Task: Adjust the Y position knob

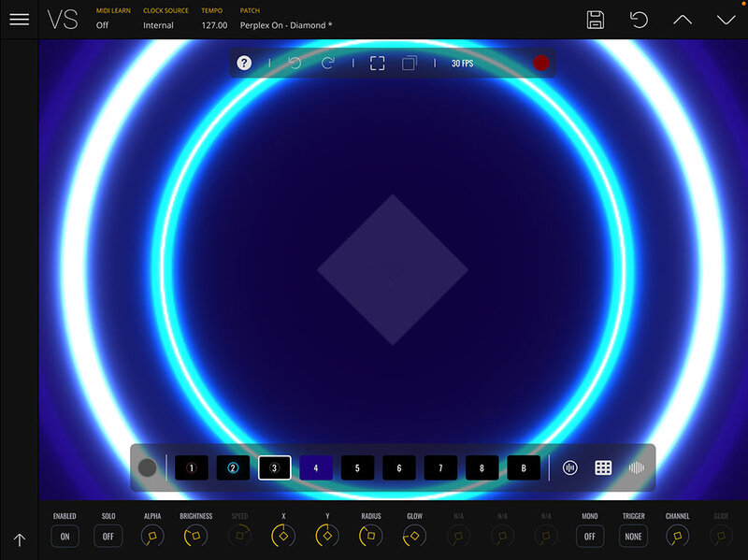Action: tap(327, 536)
